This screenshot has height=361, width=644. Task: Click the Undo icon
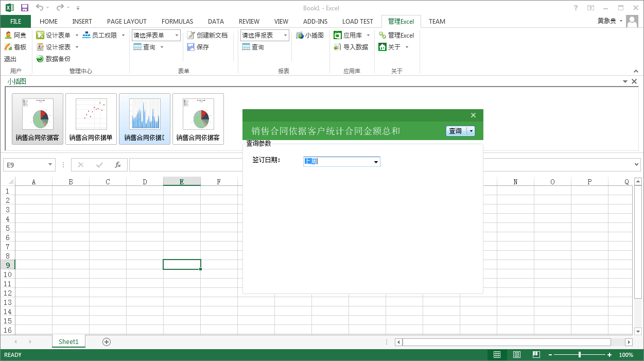coord(40,8)
